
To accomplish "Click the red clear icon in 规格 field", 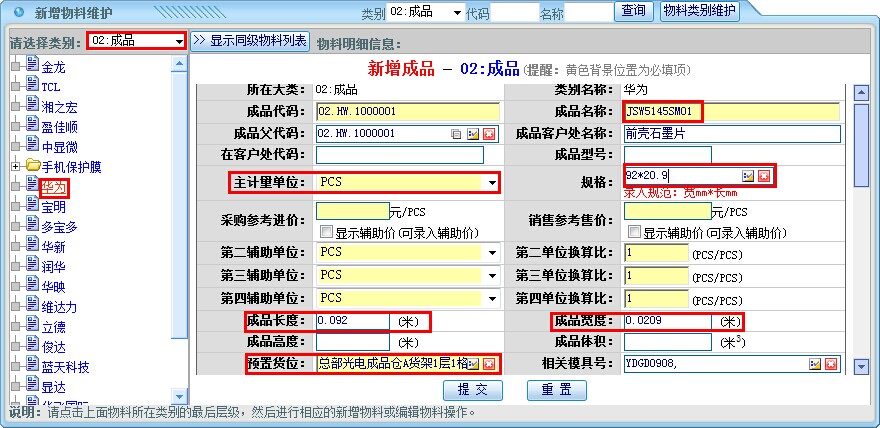I will click(x=763, y=176).
